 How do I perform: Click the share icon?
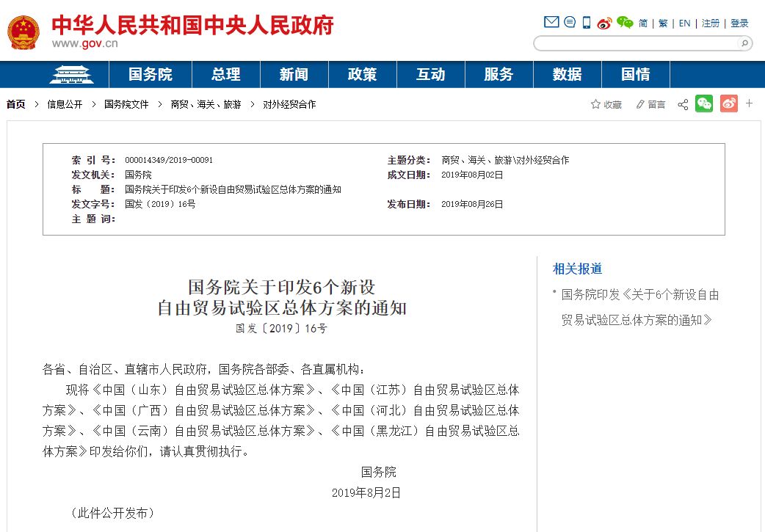(683, 104)
